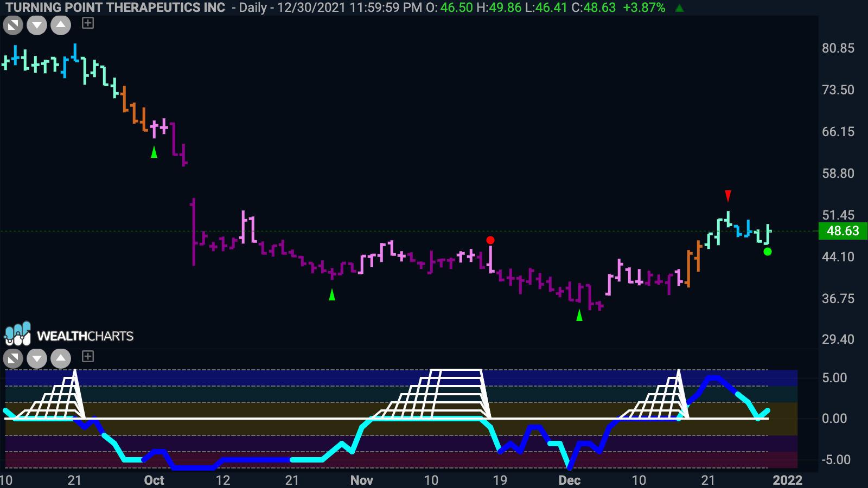The height and width of the screenshot is (488, 868).
Task: Add indicator with price pane plus icon
Action: click(x=88, y=23)
